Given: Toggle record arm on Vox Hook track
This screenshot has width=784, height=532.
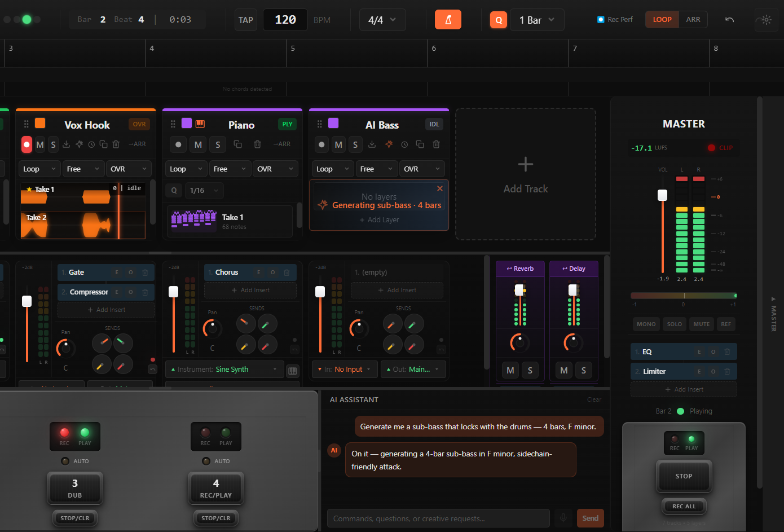Looking at the screenshot, I should [27, 144].
